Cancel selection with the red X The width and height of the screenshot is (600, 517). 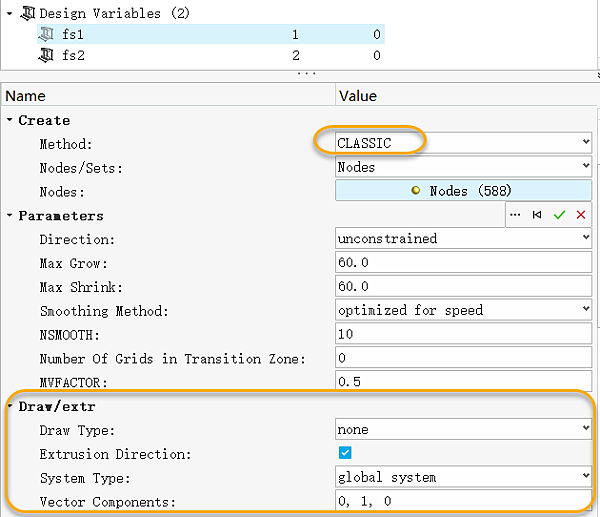581,215
